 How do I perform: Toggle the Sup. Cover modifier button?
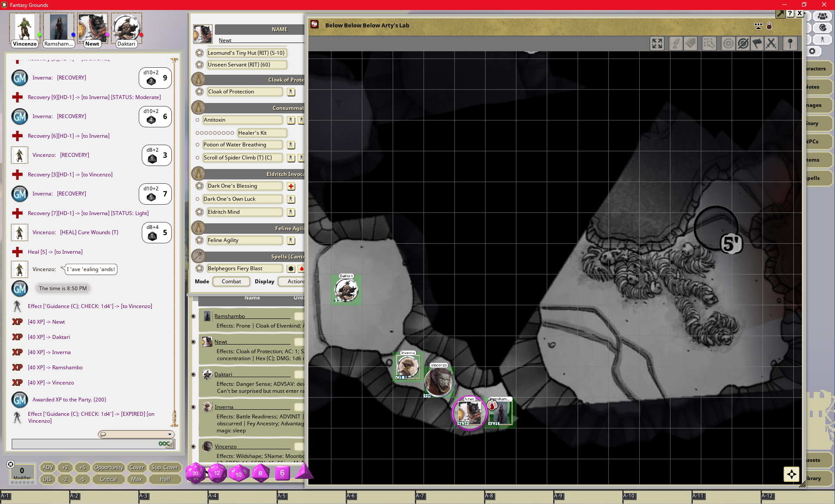pos(165,468)
